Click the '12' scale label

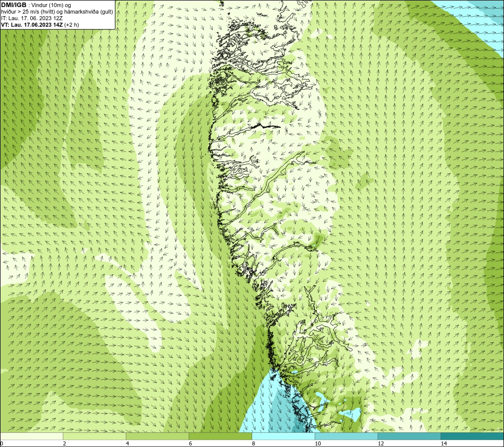tap(381, 443)
